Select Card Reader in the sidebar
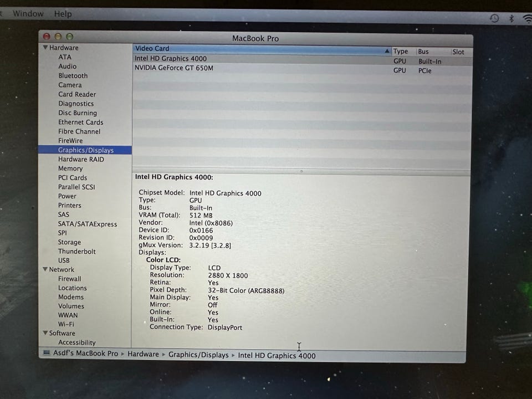 click(77, 94)
